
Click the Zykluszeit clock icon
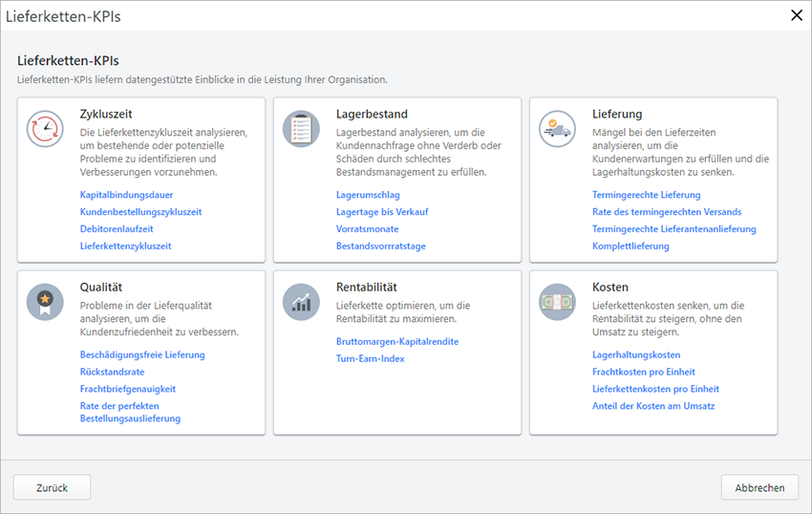click(x=45, y=129)
